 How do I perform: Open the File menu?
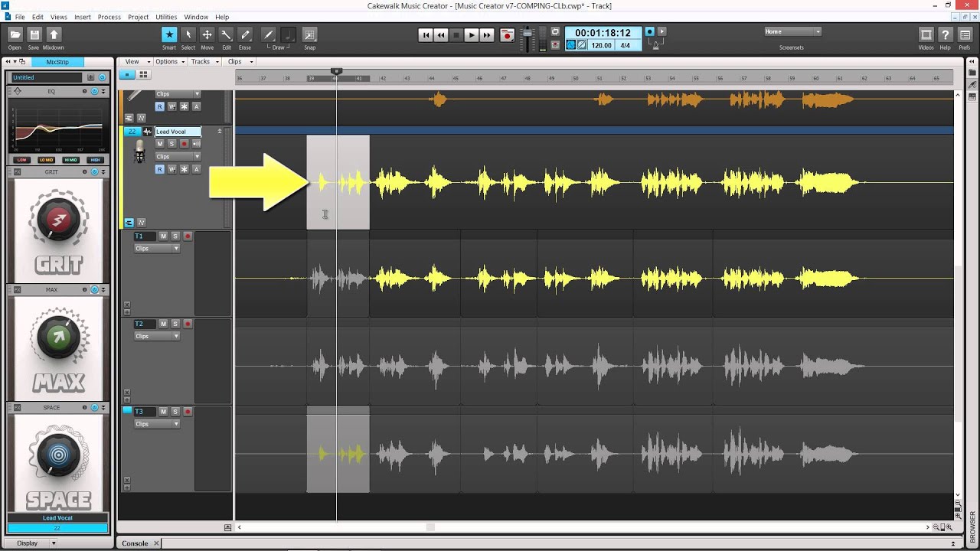[x=20, y=17]
